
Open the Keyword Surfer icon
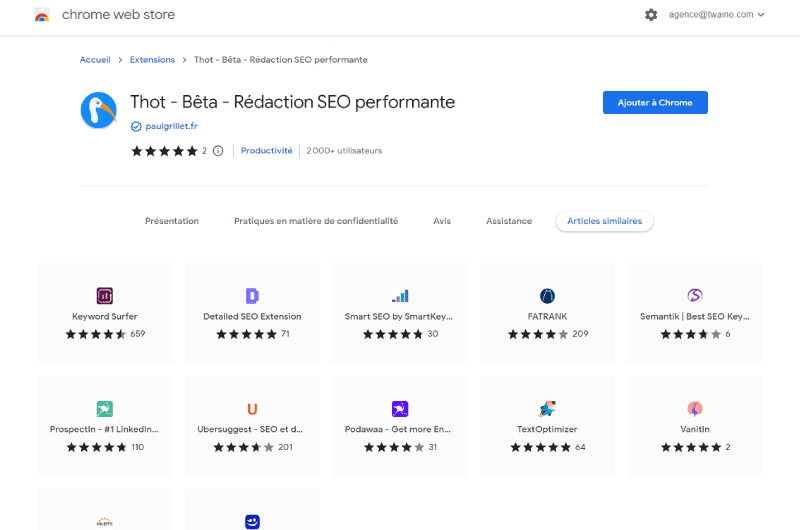(x=105, y=296)
